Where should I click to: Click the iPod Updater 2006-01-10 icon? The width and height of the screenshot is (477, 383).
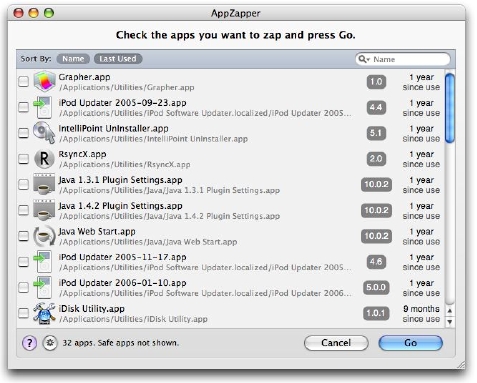pos(43,287)
